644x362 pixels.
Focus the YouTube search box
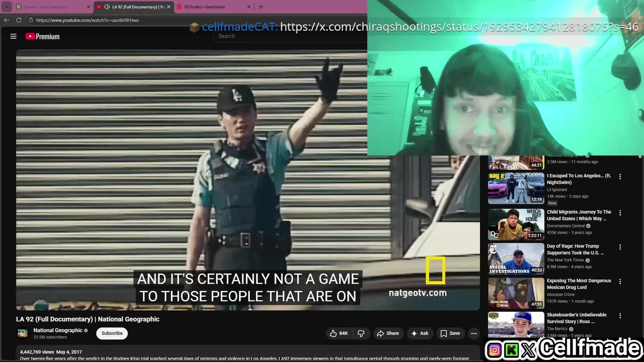coord(289,36)
